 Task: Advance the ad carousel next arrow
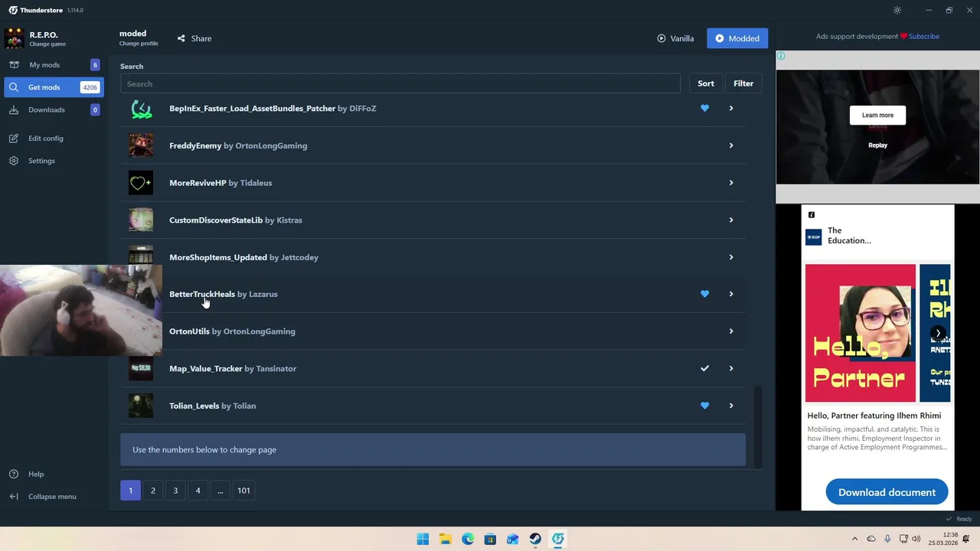[x=938, y=333]
